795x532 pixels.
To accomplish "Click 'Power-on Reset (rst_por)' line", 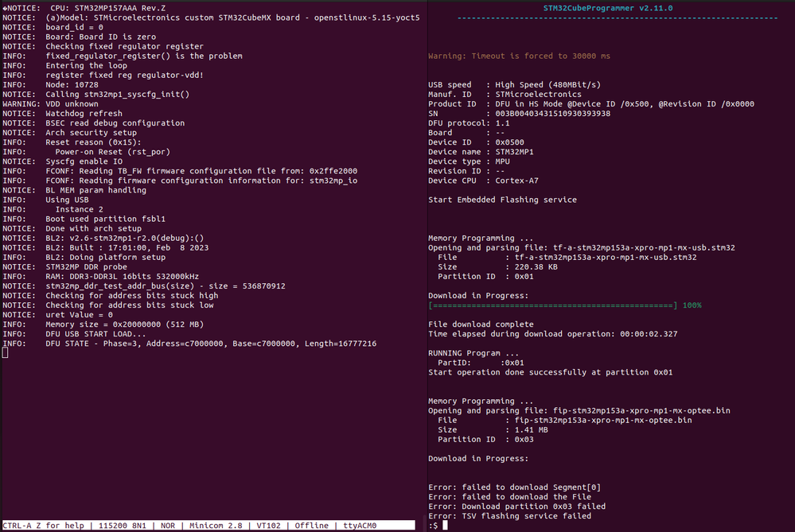I will coord(86,152).
